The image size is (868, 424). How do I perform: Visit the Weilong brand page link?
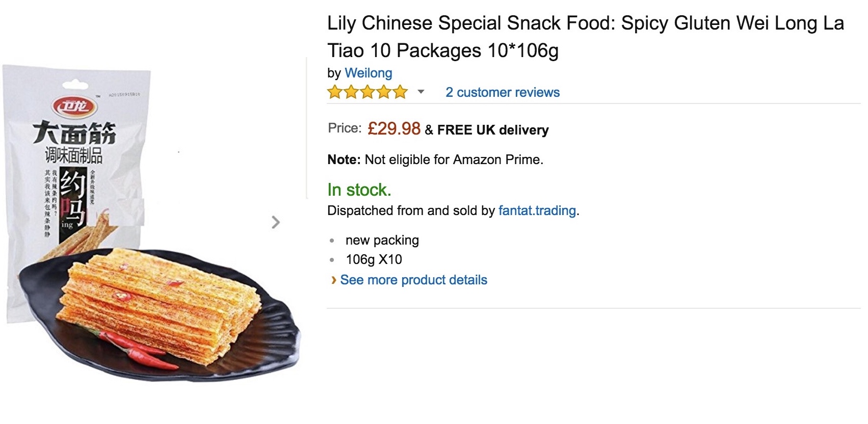(x=368, y=73)
